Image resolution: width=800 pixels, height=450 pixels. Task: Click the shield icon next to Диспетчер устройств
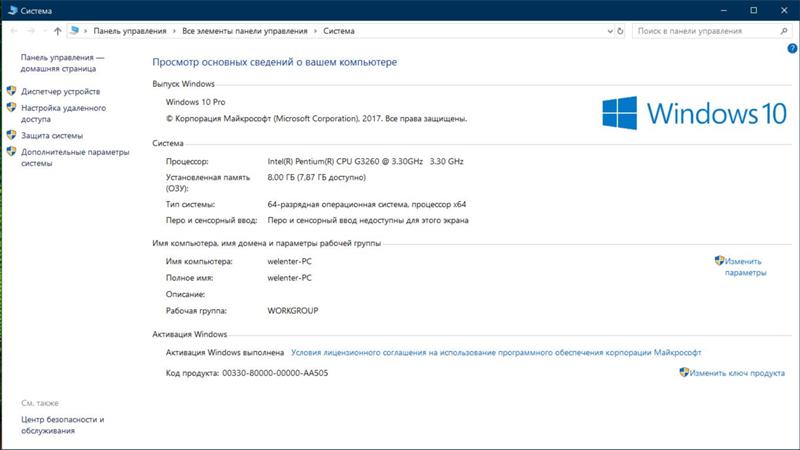click(12, 91)
